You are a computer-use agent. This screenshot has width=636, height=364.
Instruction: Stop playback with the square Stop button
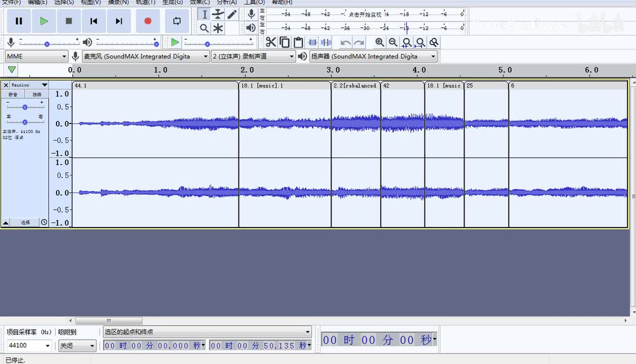pyautogui.click(x=69, y=21)
